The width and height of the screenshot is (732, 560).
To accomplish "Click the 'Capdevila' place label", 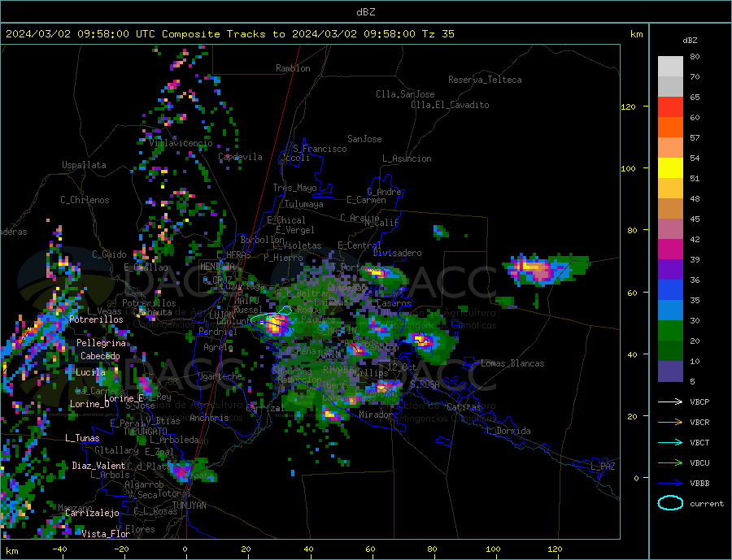I will 241,157.
